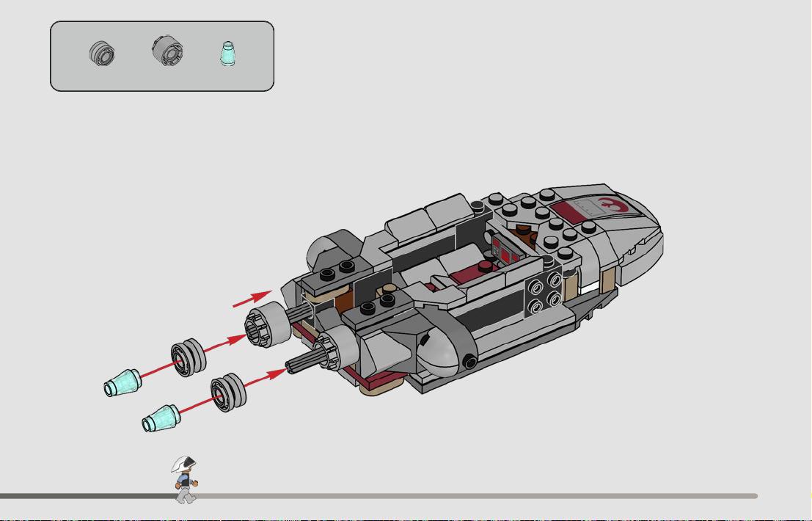
Task: Click the minifigure marker on the progress bar
Action: [x=184, y=480]
